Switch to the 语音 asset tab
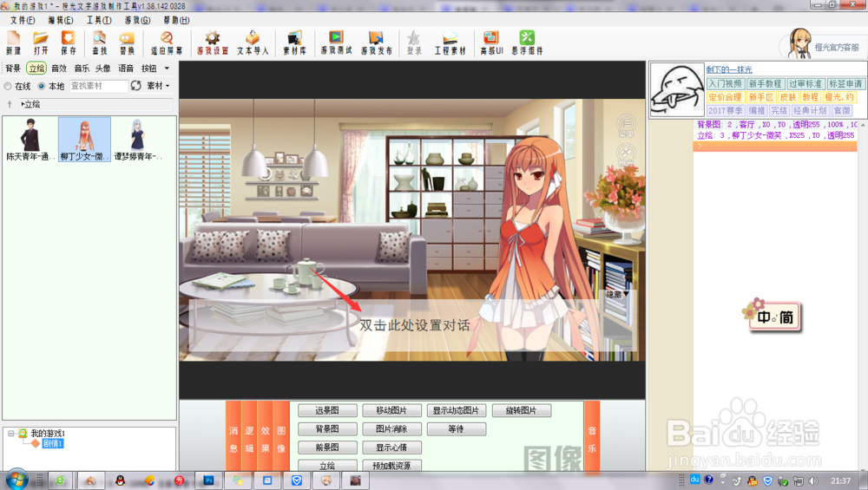This screenshot has width=868, height=490. pyautogui.click(x=126, y=69)
